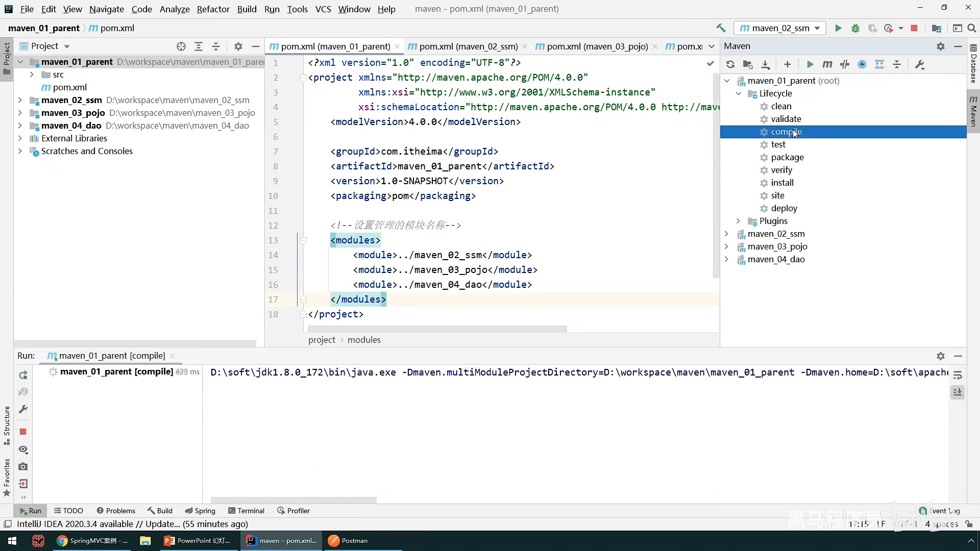The height and width of the screenshot is (551, 980).
Task: Rerun maven_01_parent compile
Action: pos(23,375)
